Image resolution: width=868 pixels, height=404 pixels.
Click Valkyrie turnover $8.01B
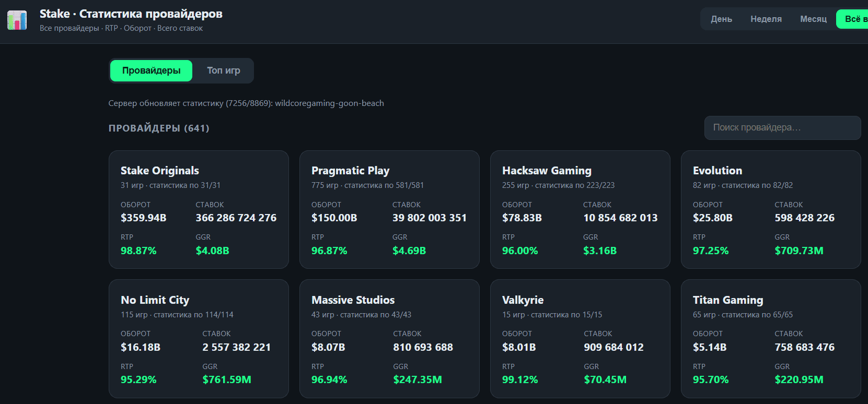point(519,347)
